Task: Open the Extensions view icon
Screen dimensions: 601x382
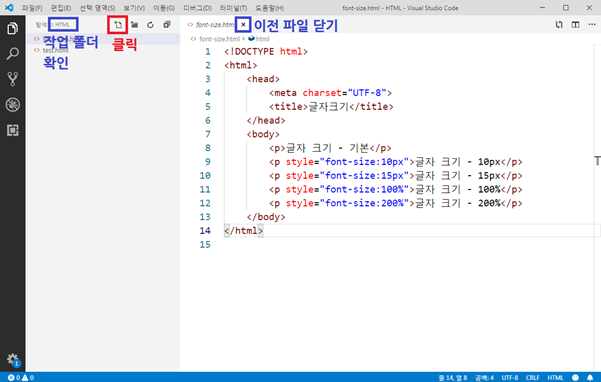Action: (12, 130)
